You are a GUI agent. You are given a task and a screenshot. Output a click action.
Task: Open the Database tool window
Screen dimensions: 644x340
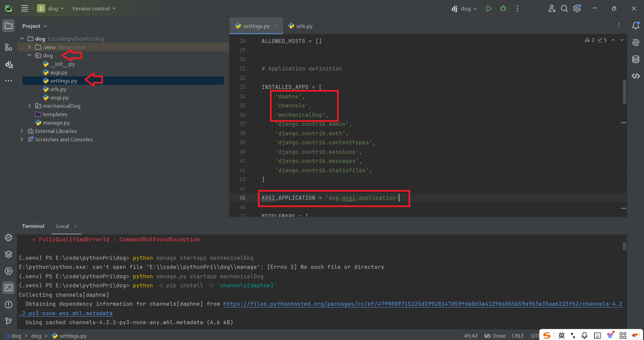(636, 59)
